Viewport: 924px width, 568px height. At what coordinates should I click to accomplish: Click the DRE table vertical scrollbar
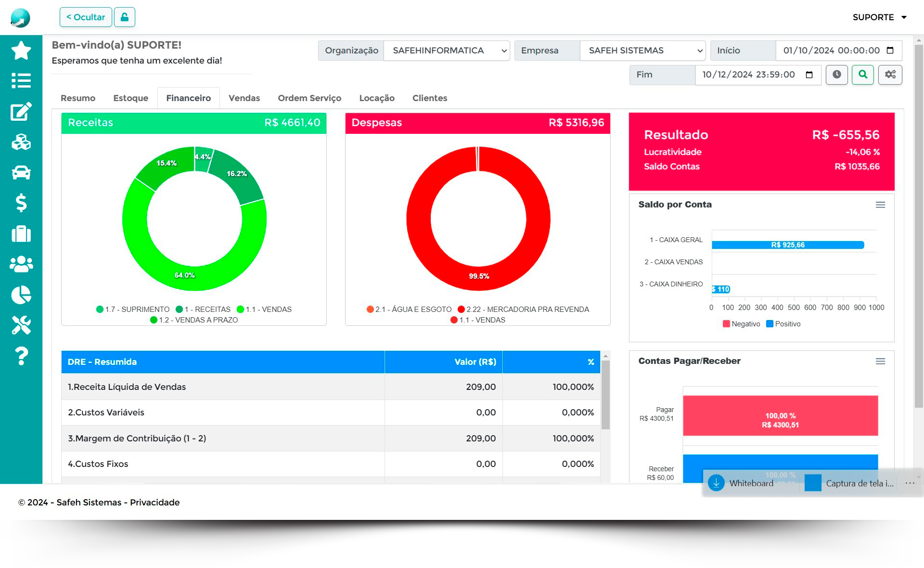pyautogui.click(x=605, y=395)
